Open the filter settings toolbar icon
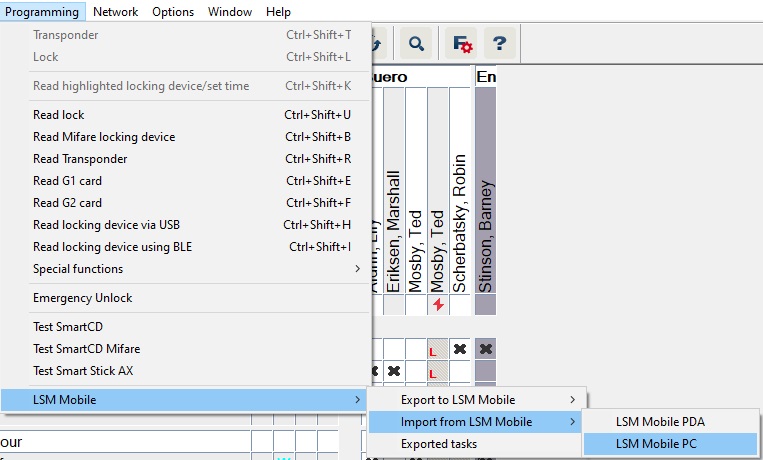Image resolution: width=763 pixels, height=460 pixels. click(462, 43)
